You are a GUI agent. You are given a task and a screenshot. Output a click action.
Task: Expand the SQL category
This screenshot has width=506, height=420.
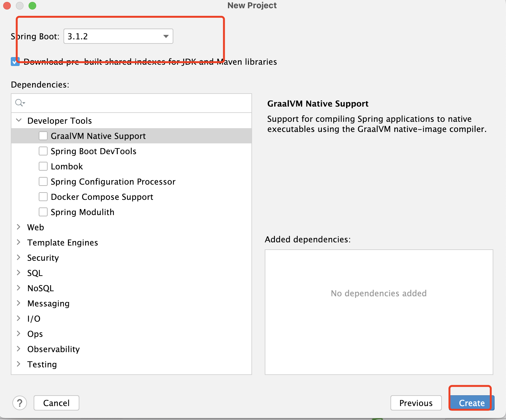19,272
